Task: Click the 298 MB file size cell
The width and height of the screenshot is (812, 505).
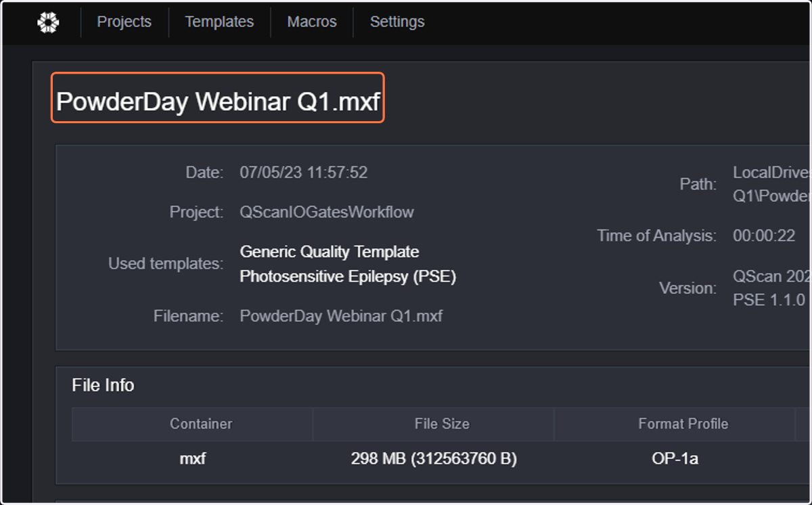Action: coord(434,459)
